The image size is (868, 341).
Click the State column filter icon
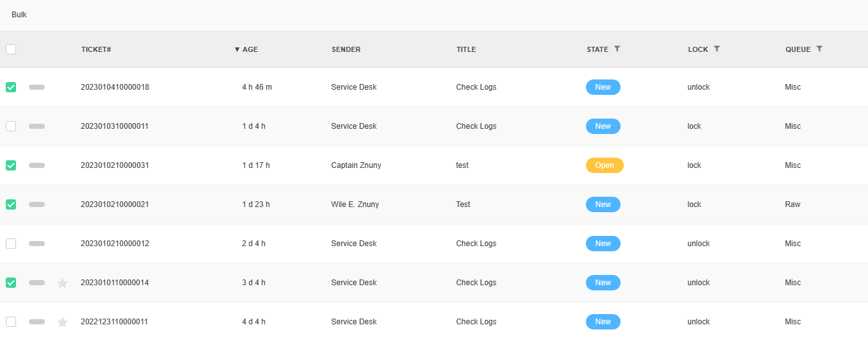pos(617,49)
